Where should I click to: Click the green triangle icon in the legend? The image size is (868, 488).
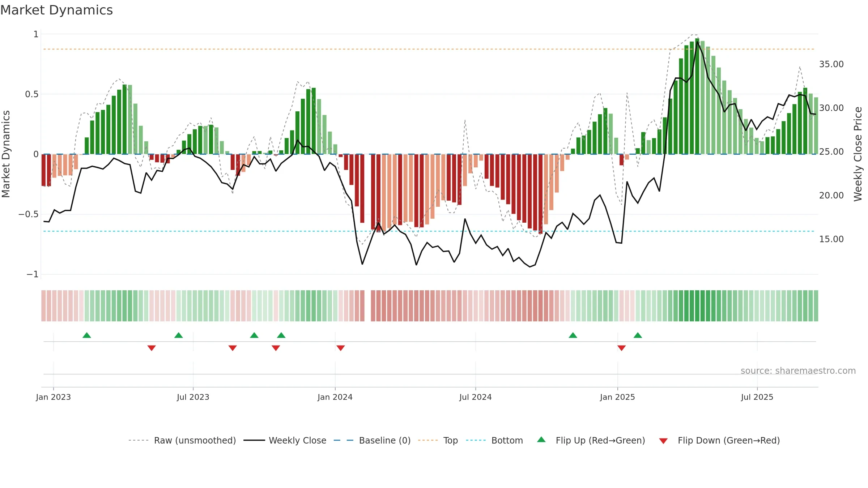[541, 440]
